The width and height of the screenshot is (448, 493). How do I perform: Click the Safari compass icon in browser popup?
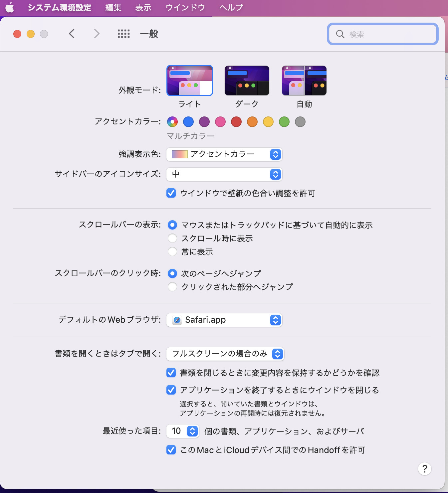pos(177,320)
